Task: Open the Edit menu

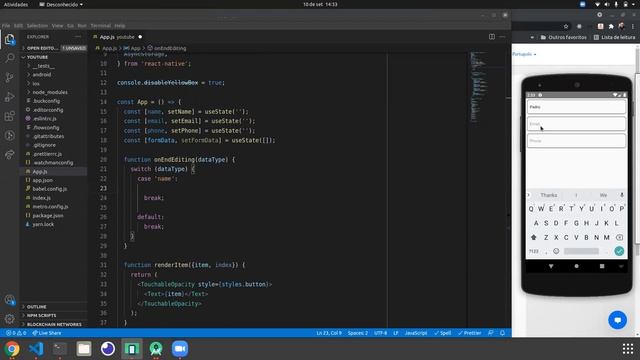Action: (18, 26)
